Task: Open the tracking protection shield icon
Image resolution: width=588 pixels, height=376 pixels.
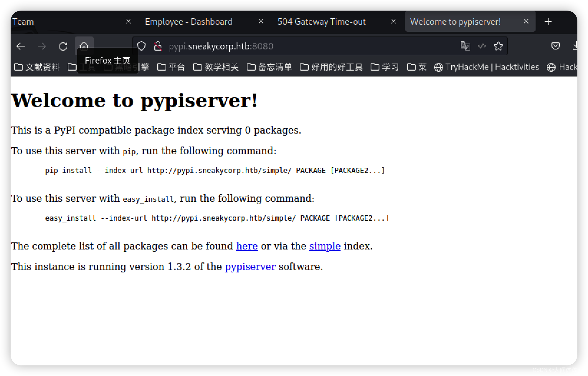Action: coord(142,46)
